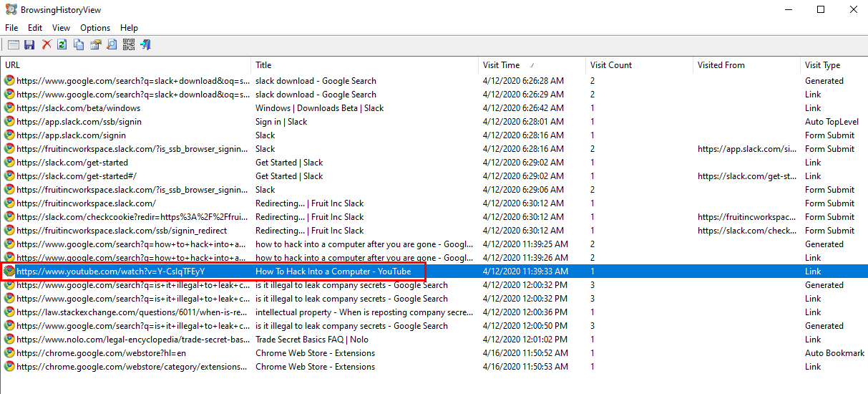
Task: Click the Find magnifier icon
Action: coord(112,45)
